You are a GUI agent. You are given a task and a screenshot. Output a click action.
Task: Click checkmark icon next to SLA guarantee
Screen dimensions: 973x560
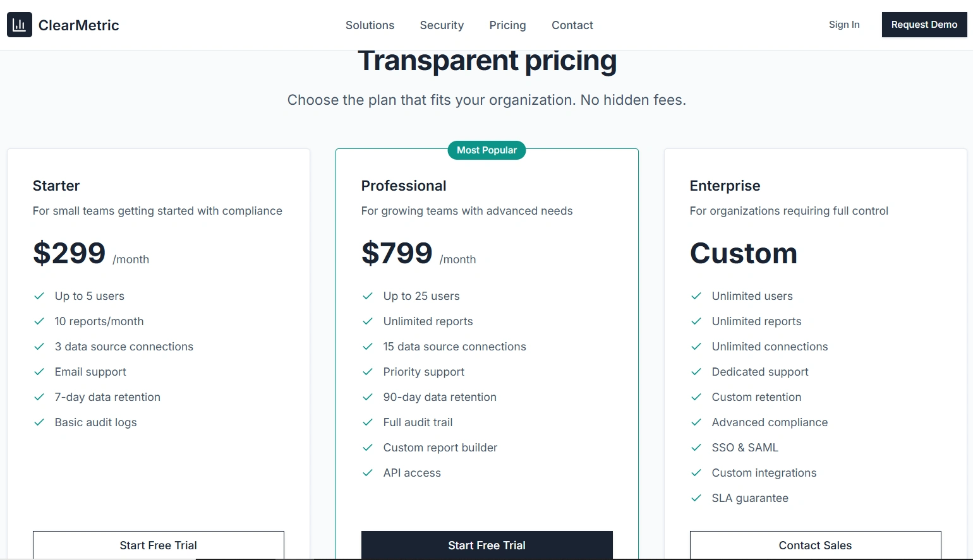[x=696, y=498]
